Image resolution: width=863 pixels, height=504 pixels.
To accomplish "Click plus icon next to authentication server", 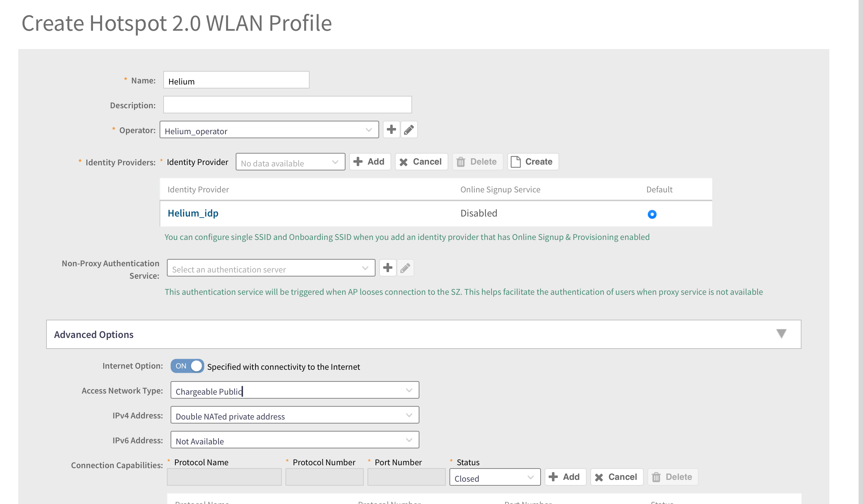I will coord(388,268).
